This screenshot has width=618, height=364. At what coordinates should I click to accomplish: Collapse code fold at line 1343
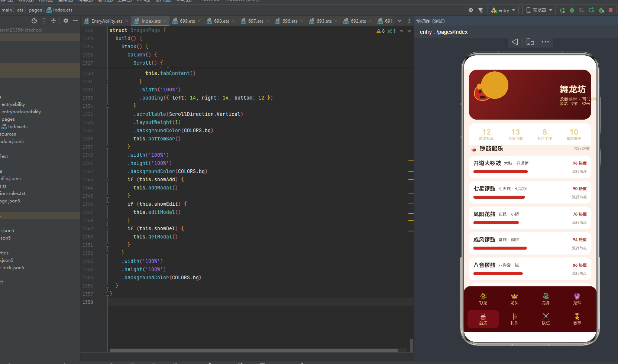107,179
